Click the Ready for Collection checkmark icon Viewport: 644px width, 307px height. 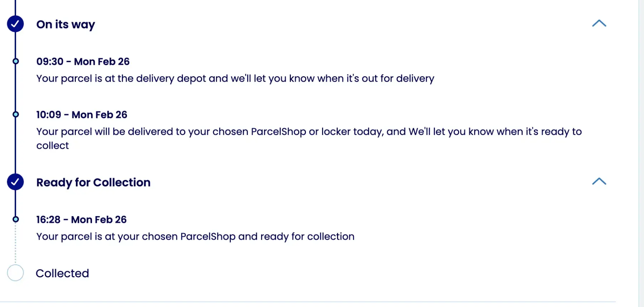tap(15, 182)
